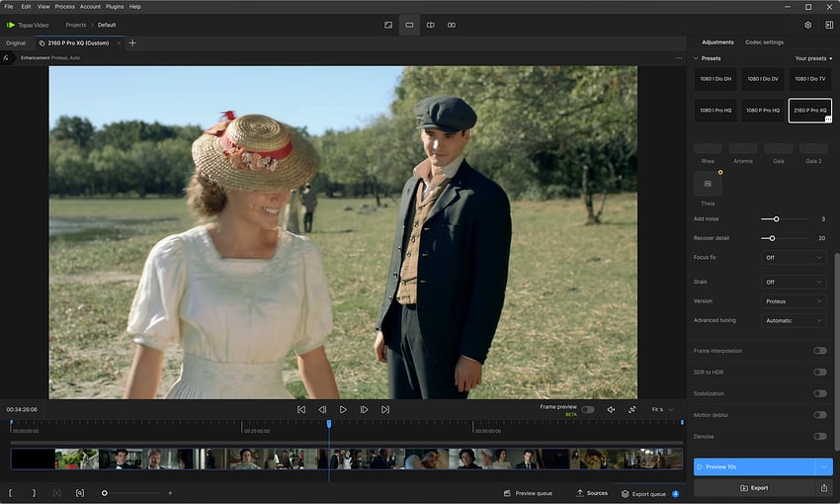The image size is (840, 504).
Task: Open the Plugins menu
Action: (115, 7)
